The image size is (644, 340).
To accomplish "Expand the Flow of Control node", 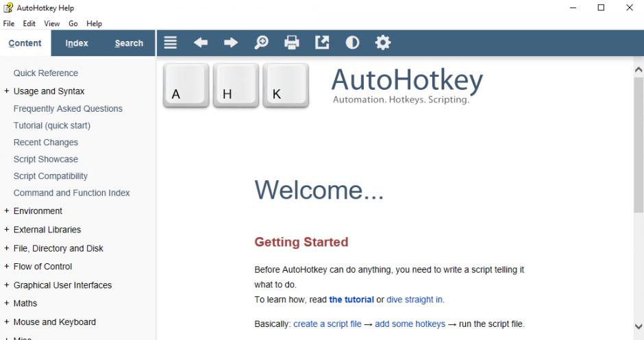I will [7, 266].
